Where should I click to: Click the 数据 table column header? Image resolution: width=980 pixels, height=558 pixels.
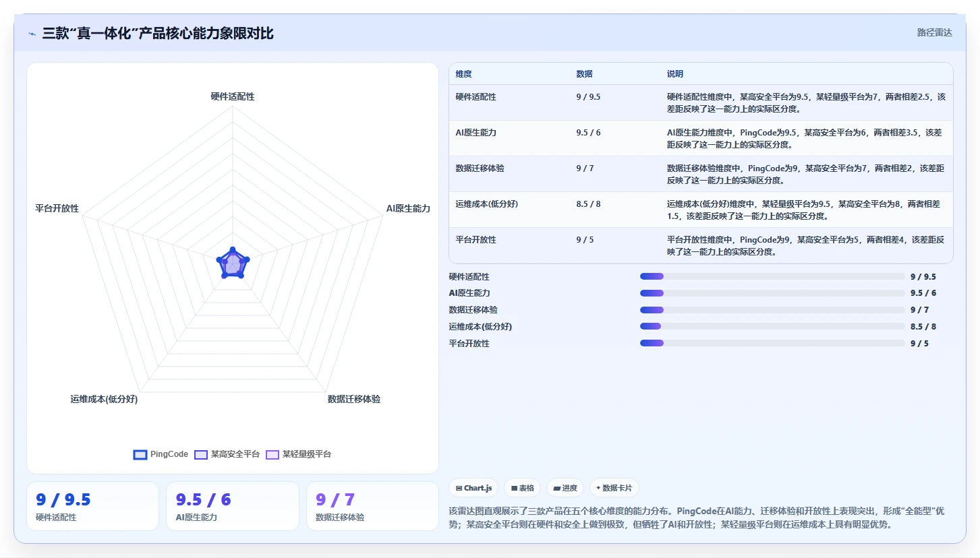click(x=584, y=74)
